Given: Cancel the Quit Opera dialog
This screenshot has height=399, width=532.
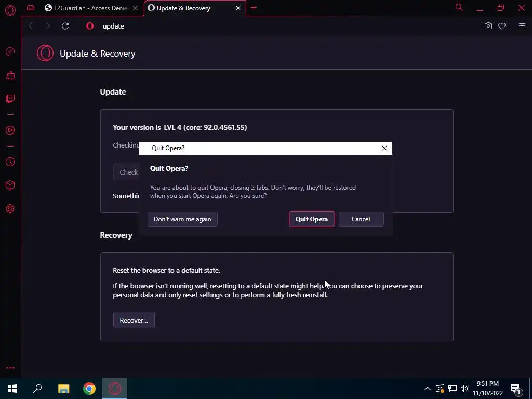Looking at the screenshot, I should [361, 219].
